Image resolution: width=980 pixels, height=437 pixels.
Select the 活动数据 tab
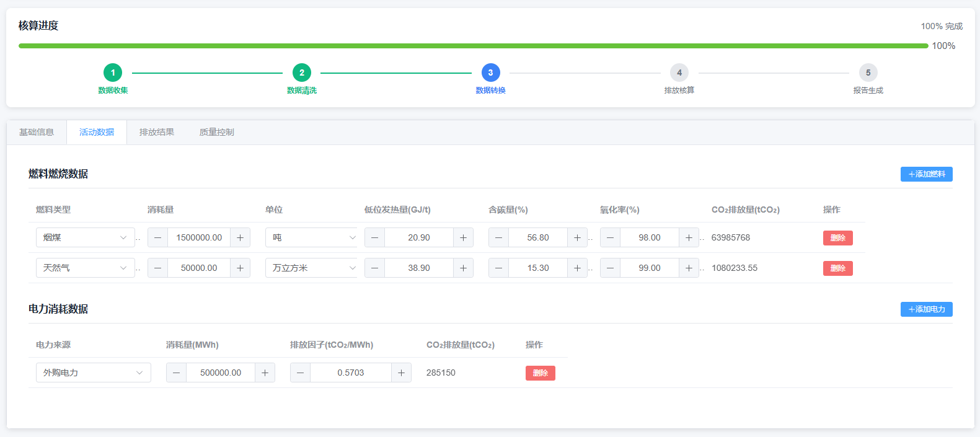pos(97,132)
